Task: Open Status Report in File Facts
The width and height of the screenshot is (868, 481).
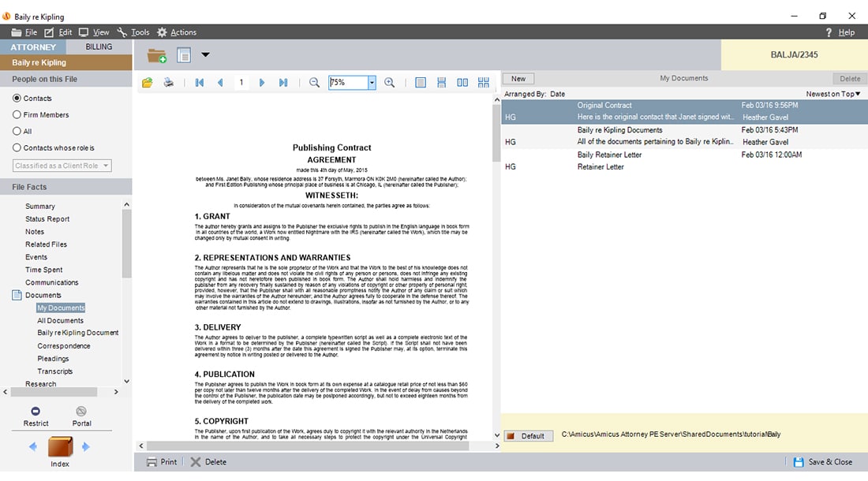Action: 47,219
